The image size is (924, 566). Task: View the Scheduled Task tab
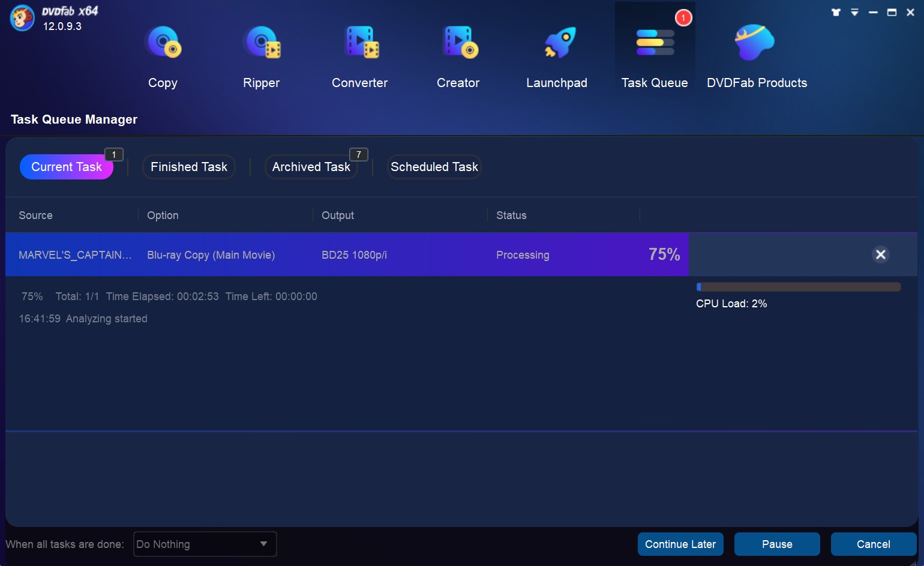tap(434, 167)
